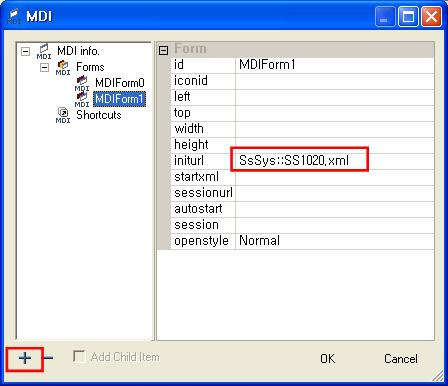
Task: Click the sessionurl value field
Action: tap(335, 193)
